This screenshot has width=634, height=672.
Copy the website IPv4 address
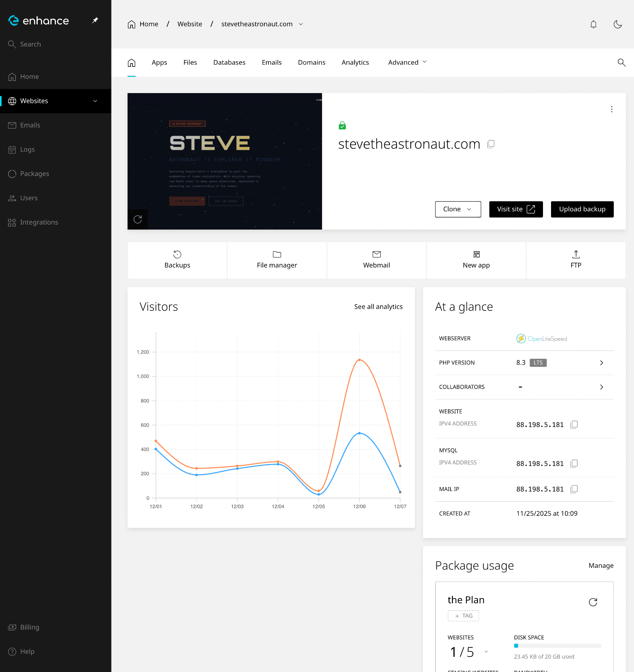click(574, 424)
